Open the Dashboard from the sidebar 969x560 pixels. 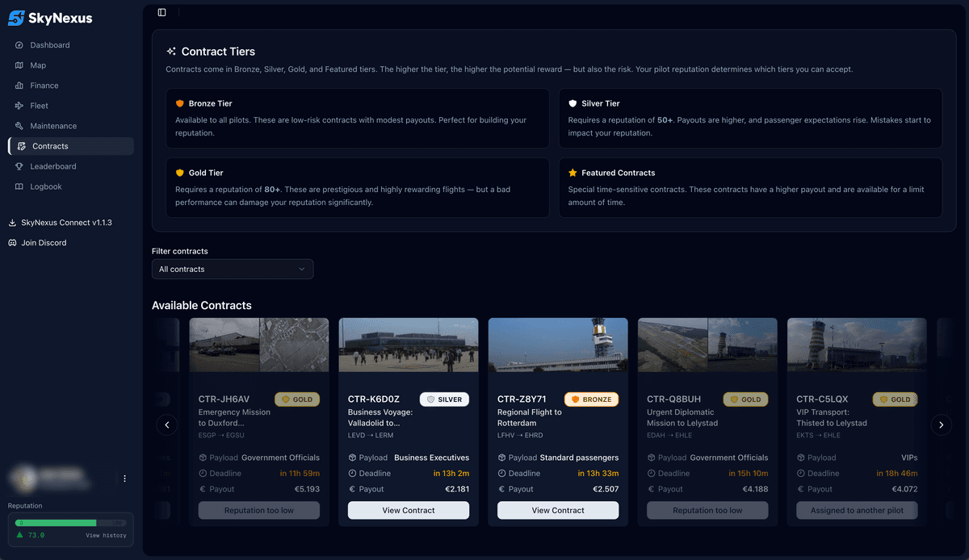coord(48,44)
